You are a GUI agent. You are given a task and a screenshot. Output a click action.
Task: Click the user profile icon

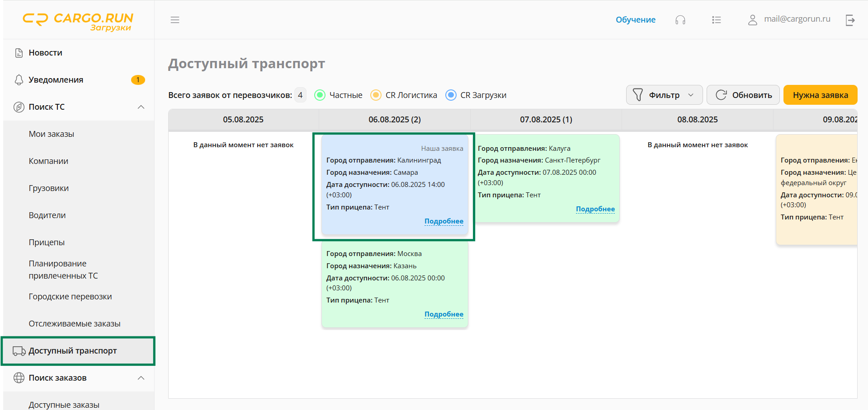tap(752, 20)
